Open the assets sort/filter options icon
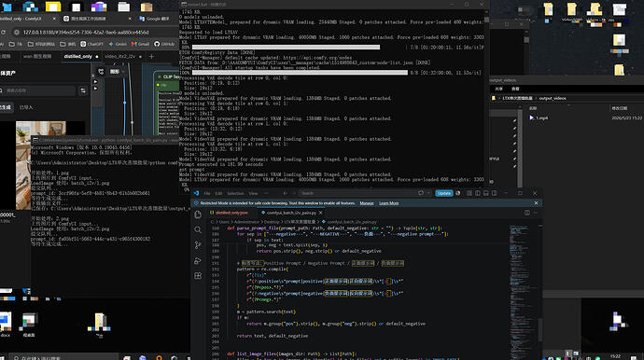Viewport: 644px width, 360px height. [x=83, y=90]
